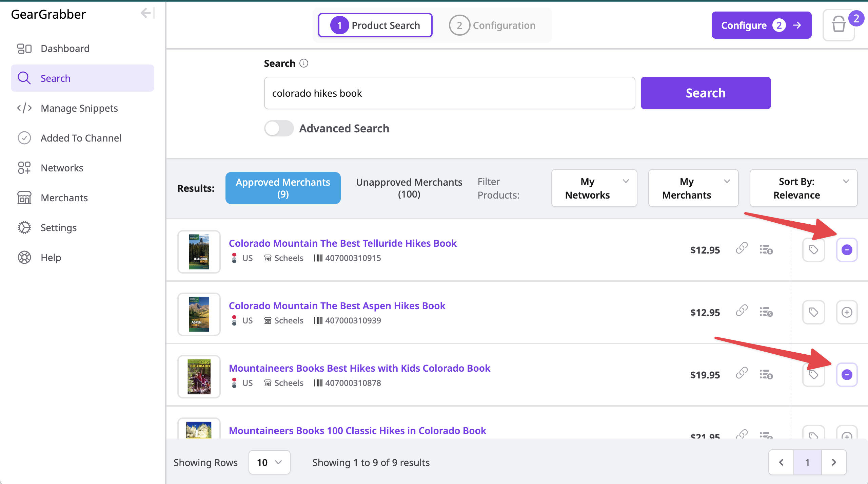Click the search query input field
868x484 pixels.
449,93
